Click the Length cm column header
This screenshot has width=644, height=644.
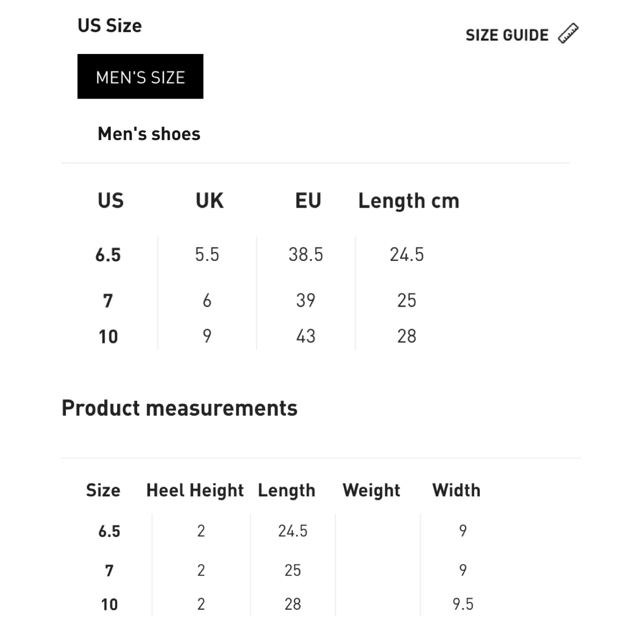[x=409, y=201]
